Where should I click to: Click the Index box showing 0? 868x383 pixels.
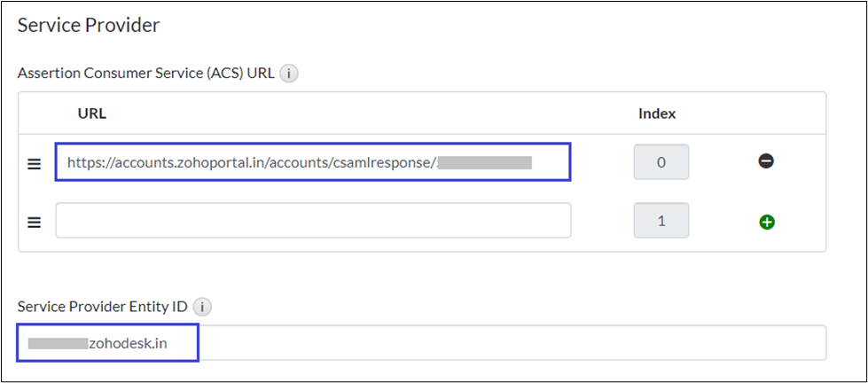pyautogui.click(x=661, y=162)
